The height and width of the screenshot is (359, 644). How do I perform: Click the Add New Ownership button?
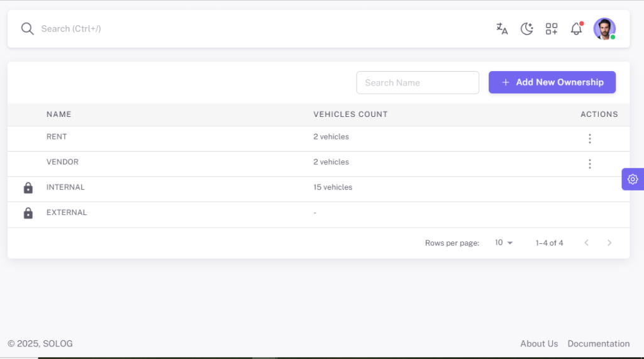coord(552,82)
